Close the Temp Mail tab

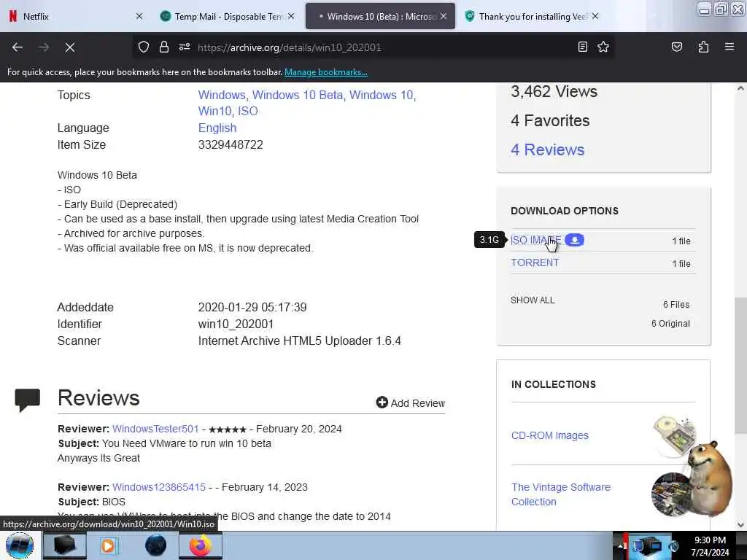coord(291,16)
